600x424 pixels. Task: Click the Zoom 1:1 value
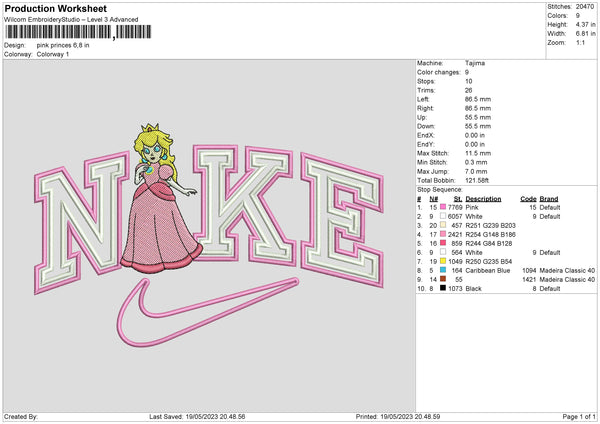[x=580, y=42]
